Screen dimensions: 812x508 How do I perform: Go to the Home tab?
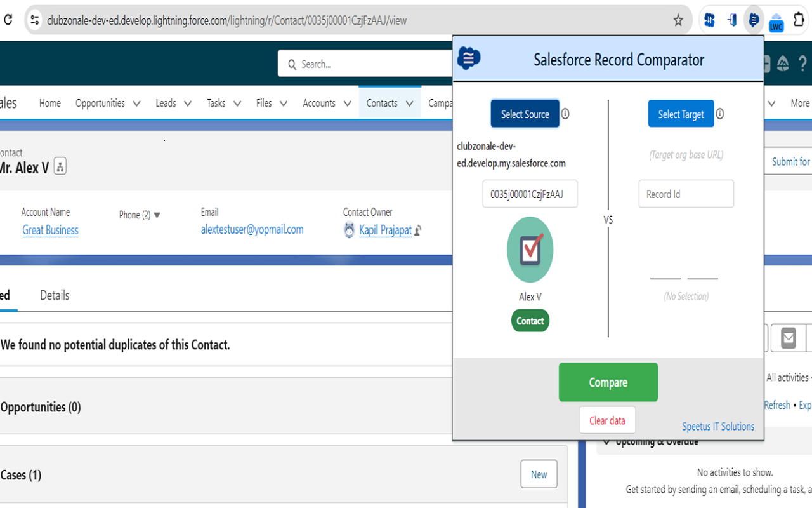click(50, 103)
